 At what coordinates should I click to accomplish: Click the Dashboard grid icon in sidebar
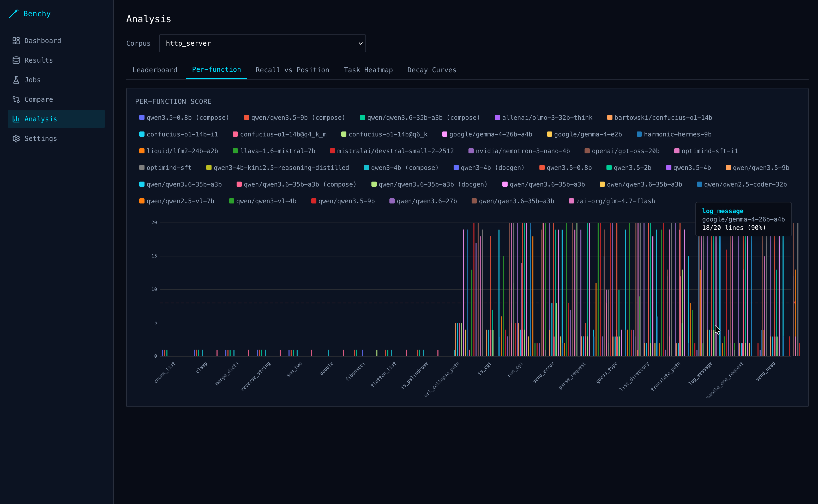pyautogui.click(x=16, y=41)
